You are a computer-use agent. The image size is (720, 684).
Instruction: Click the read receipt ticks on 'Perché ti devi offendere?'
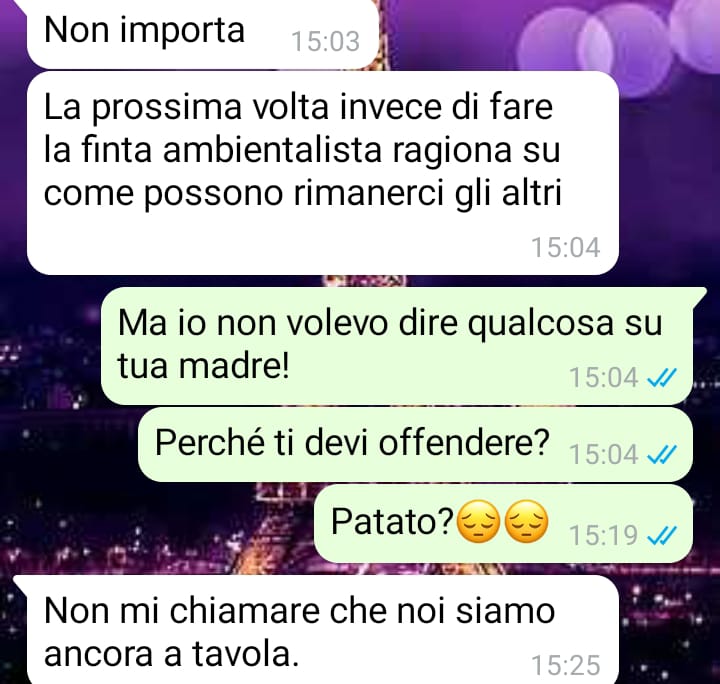pos(661,455)
